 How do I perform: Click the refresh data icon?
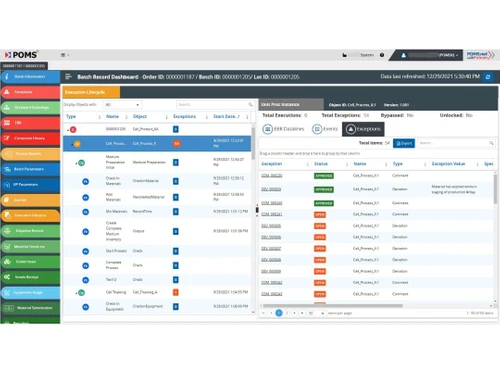[488, 77]
